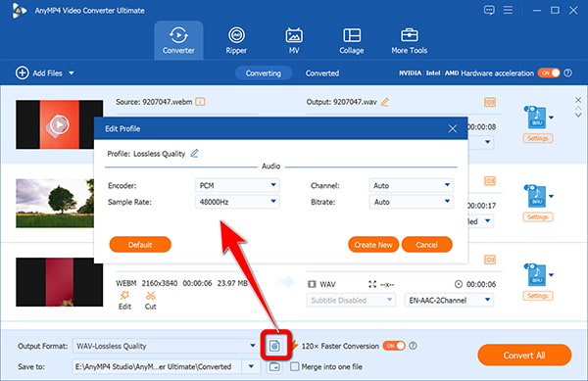Expand the Add Files dropdown arrow
Image resolution: width=588 pixels, height=381 pixels.
coord(72,73)
